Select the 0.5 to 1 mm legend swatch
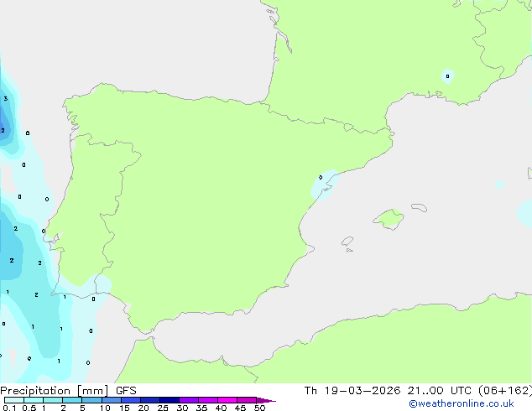532x411 pixels. click(x=34, y=400)
